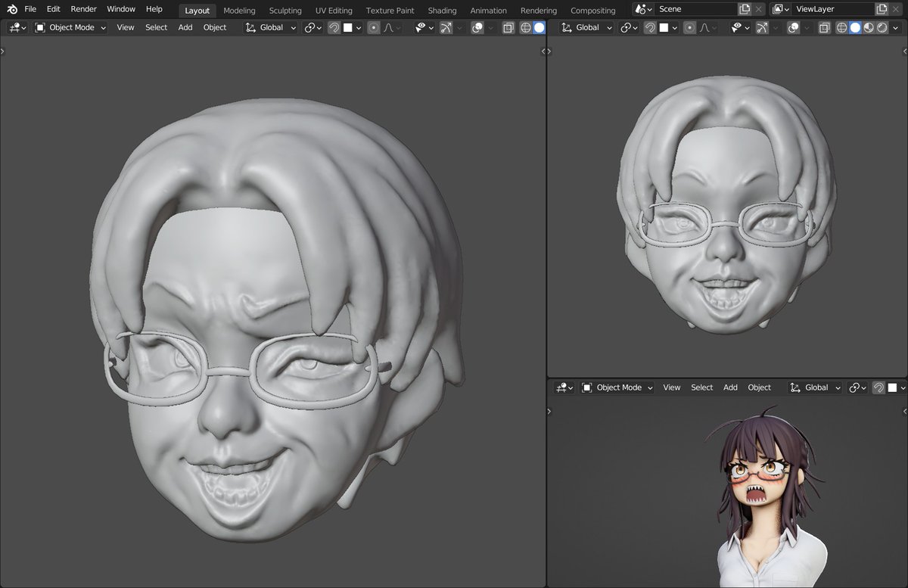Switch to the UV Editing workspace tab

[x=334, y=11]
